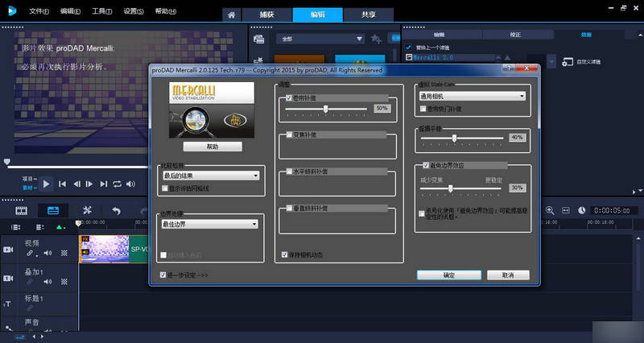The image size is (644, 343).
Task: Click the Mercalli dialog help question-mark button
Action: pyautogui.click(x=510, y=68)
